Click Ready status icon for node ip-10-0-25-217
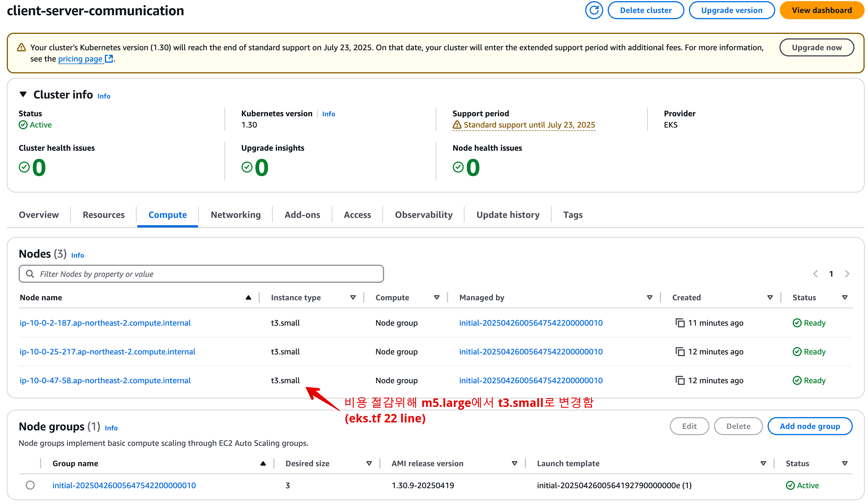The width and height of the screenshot is (868, 504). (x=797, y=352)
